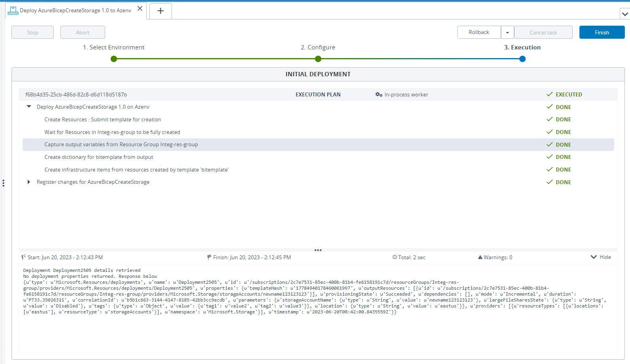The width and height of the screenshot is (630, 364).
Task: Click the EXECUTION PLAN label
Action: (318, 95)
